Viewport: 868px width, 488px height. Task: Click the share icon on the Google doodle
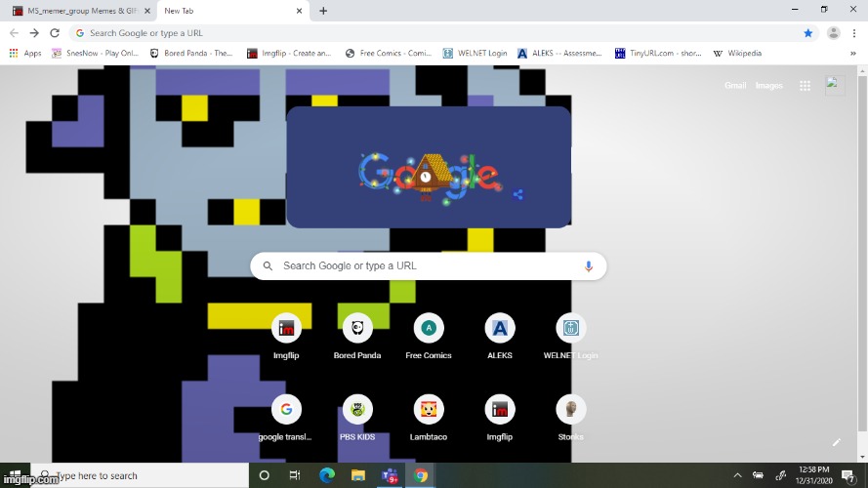[518, 194]
